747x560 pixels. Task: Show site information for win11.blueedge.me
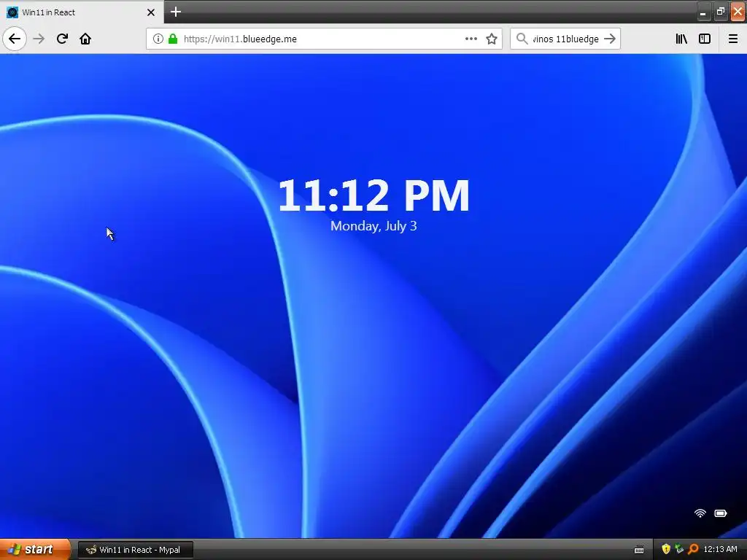pyautogui.click(x=158, y=39)
